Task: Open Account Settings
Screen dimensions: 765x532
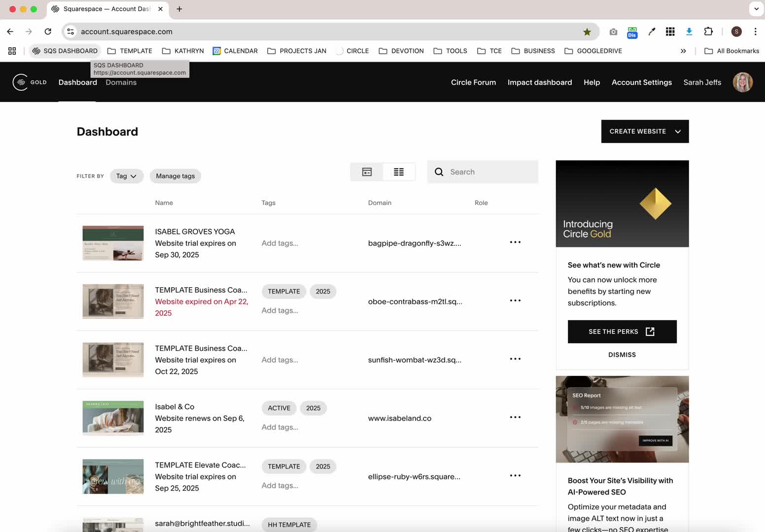Action: (x=641, y=82)
